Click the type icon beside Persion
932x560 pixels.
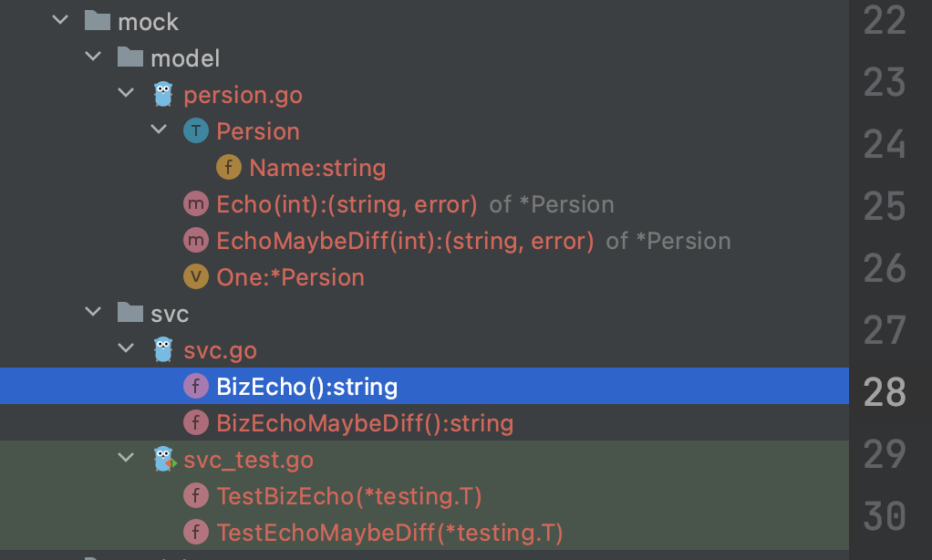[x=195, y=130]
